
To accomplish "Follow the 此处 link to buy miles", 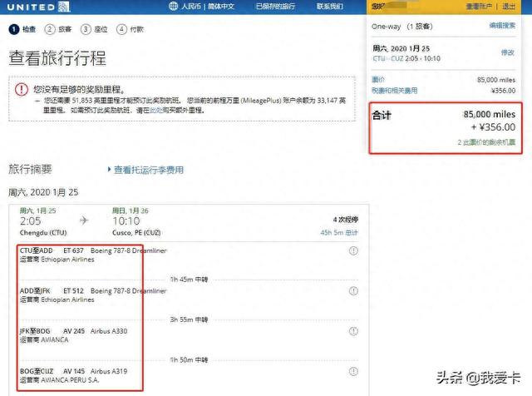I will pos(156,111).
